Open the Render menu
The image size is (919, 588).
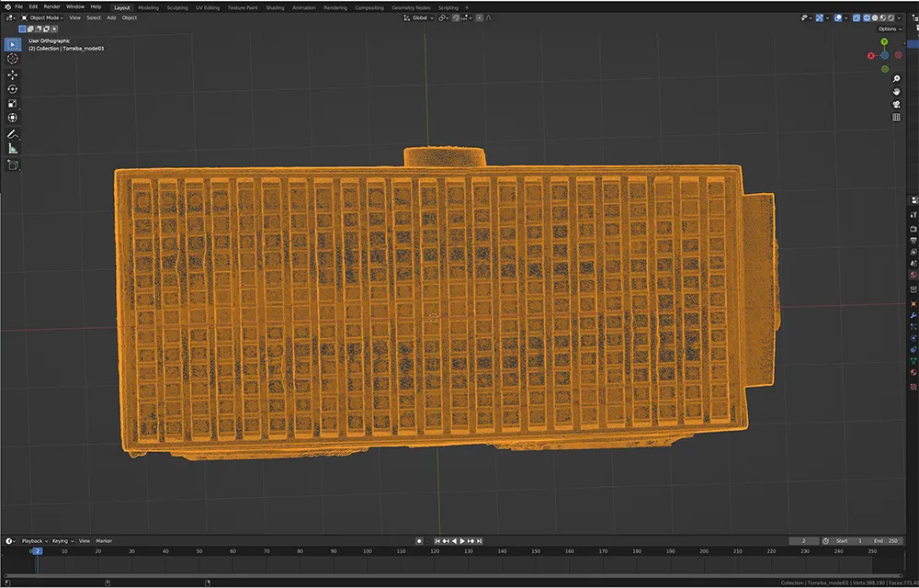pos(52,7)
